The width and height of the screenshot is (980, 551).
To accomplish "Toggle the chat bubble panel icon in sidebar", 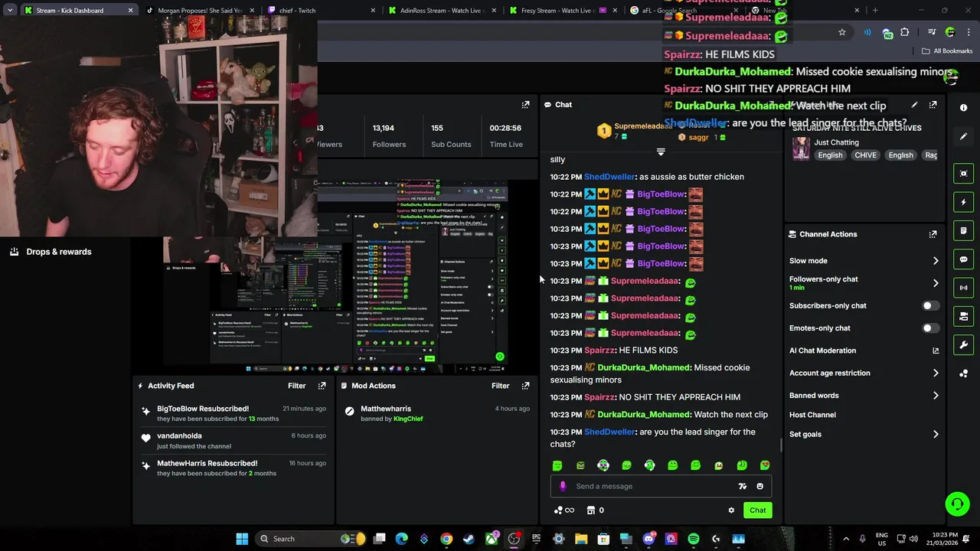I will tap(963, 259).
